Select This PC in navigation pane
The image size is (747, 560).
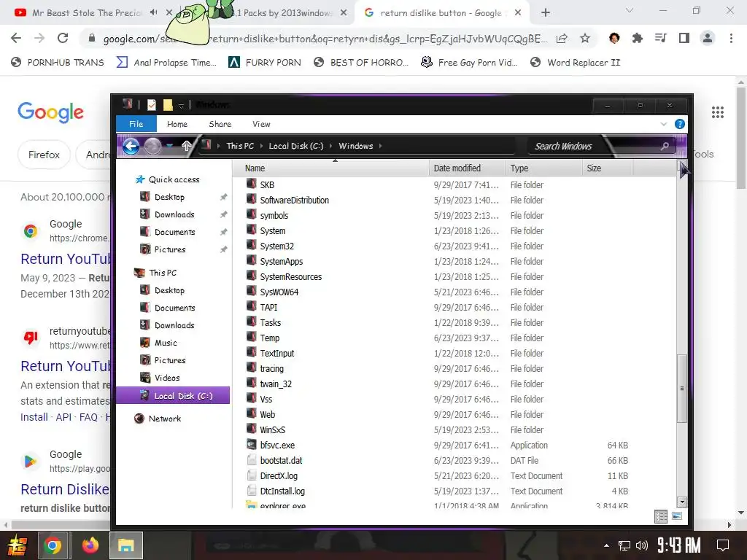163,273
